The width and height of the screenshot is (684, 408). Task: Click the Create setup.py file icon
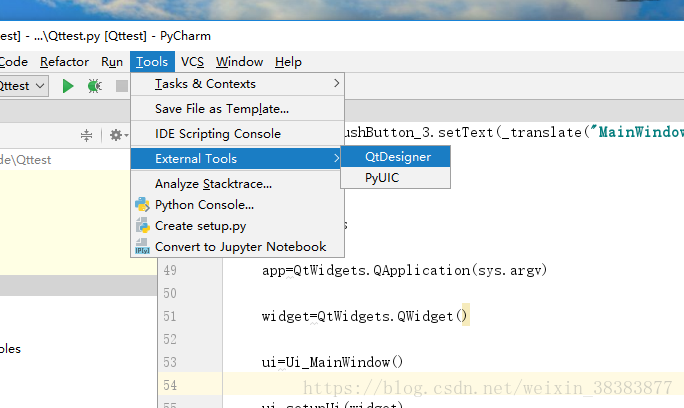coord(142,226)
